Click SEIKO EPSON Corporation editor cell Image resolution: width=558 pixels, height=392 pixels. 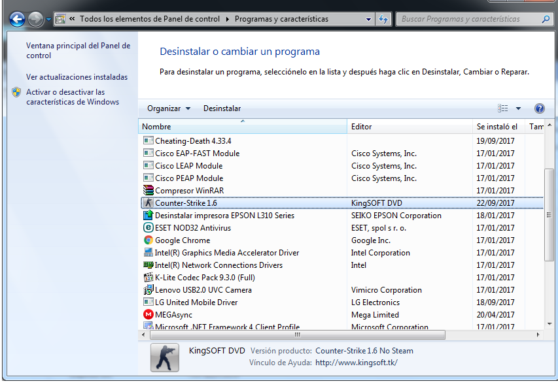click(396, 216)
